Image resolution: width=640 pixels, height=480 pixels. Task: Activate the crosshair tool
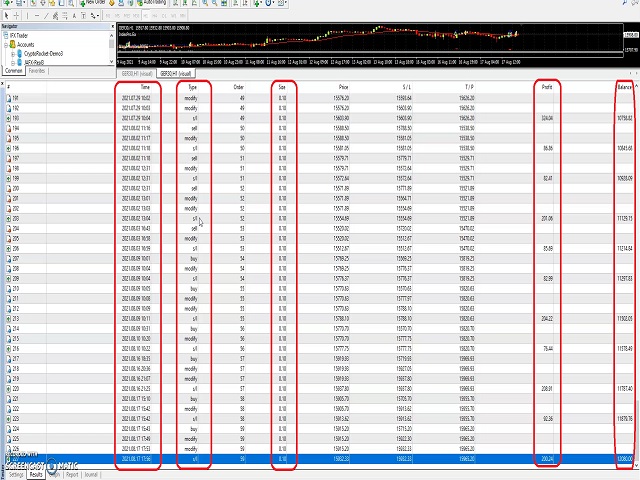click(16, 16)
